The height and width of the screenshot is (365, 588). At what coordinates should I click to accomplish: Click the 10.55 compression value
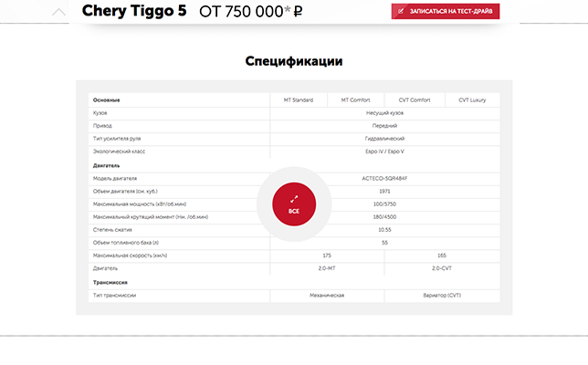(384, 230)
